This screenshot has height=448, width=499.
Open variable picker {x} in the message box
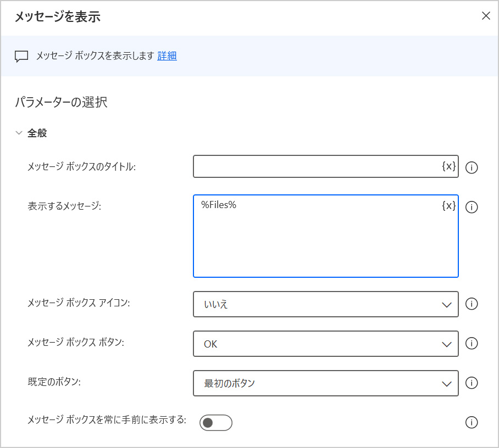(x=448, y=205)
